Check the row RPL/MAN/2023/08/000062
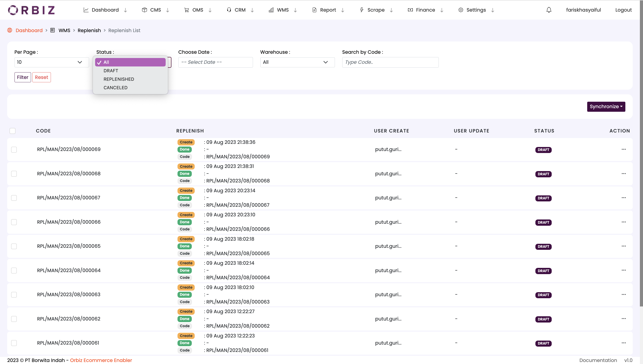This screenshot has width=643, height=364. (14, 319)
